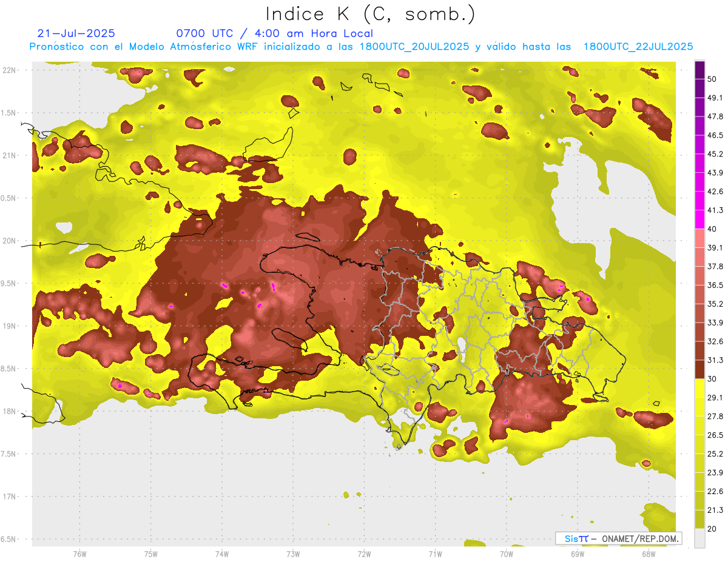This screenshot has height=562, width=728.
Task: Click the colorbar value 30
Action: pyautogui.click(x=712, y=379)
